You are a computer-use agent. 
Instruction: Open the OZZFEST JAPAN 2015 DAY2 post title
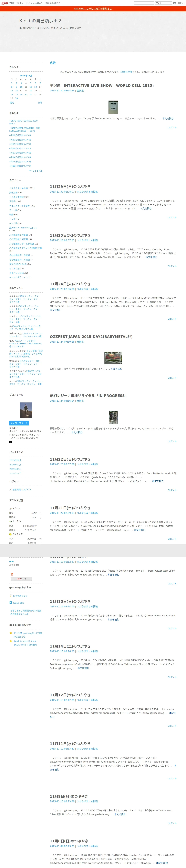point(91,337)
